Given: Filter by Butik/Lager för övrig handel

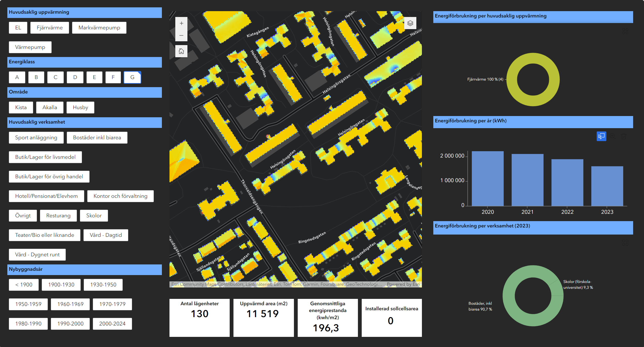Looking at the screenshot, I should point(49,177).
